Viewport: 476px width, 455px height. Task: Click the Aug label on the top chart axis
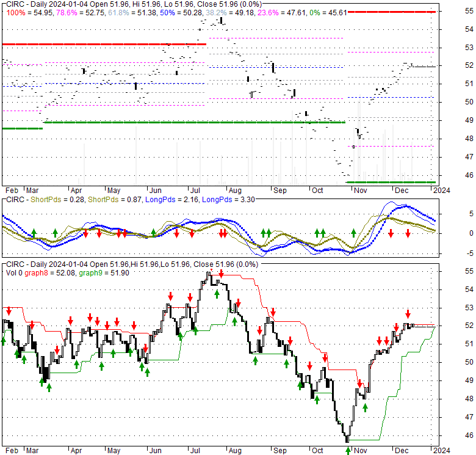click(x=234, y=190)
